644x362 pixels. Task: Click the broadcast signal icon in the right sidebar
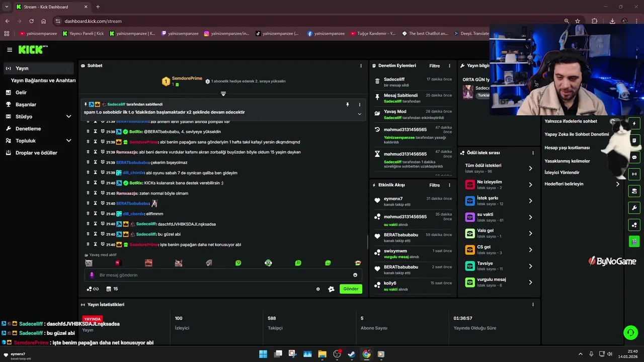(x=634, y=174)
